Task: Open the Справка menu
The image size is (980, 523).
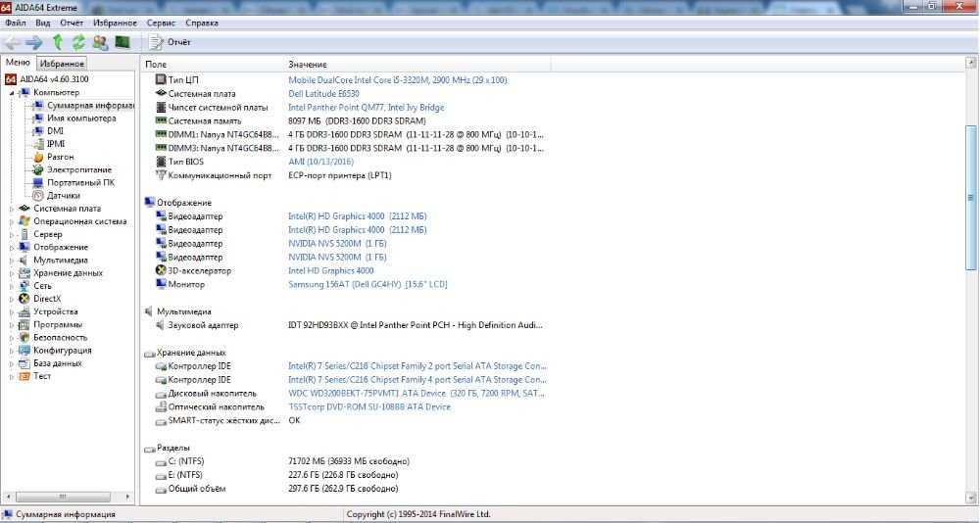Action: (x=202, y=23)
